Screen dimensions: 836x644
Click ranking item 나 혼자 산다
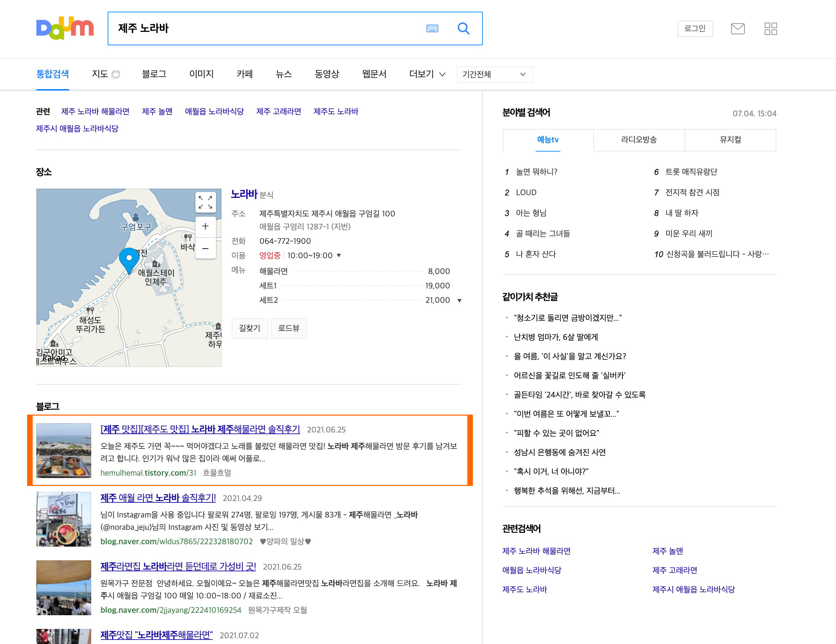[536, 254]
